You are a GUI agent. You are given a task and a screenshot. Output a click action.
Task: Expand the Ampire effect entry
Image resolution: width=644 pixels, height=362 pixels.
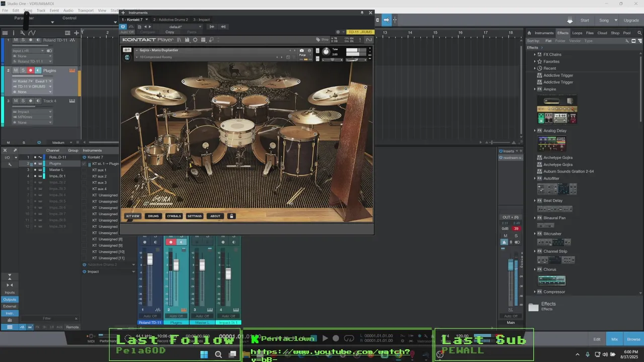click(x=534, y=89)
